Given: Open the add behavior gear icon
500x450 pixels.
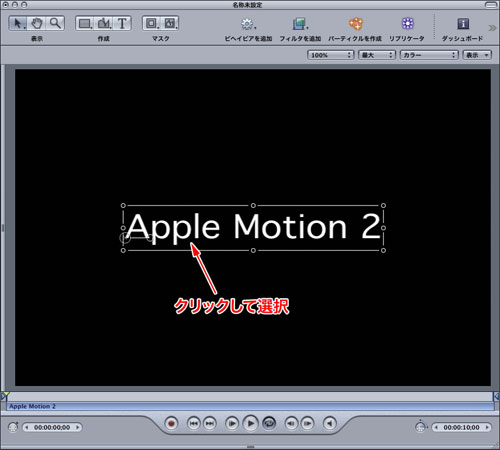Looking at the screenshot, I should (x=248, y=24).
